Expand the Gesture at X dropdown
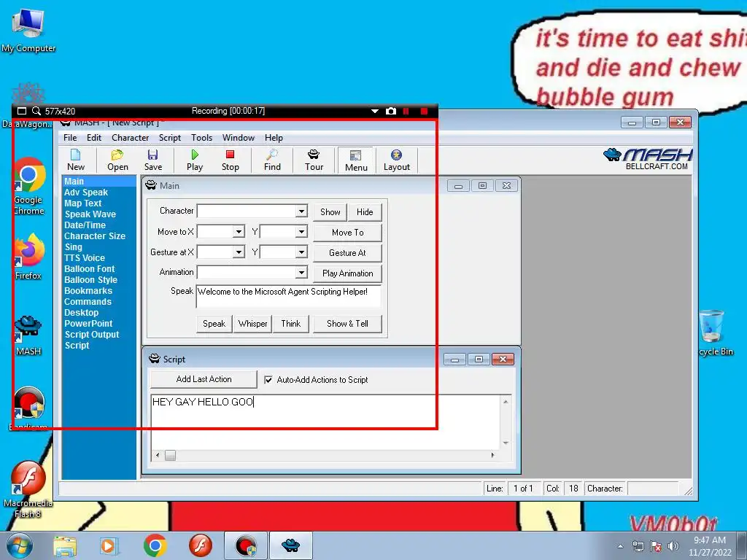 click(239, 252)
